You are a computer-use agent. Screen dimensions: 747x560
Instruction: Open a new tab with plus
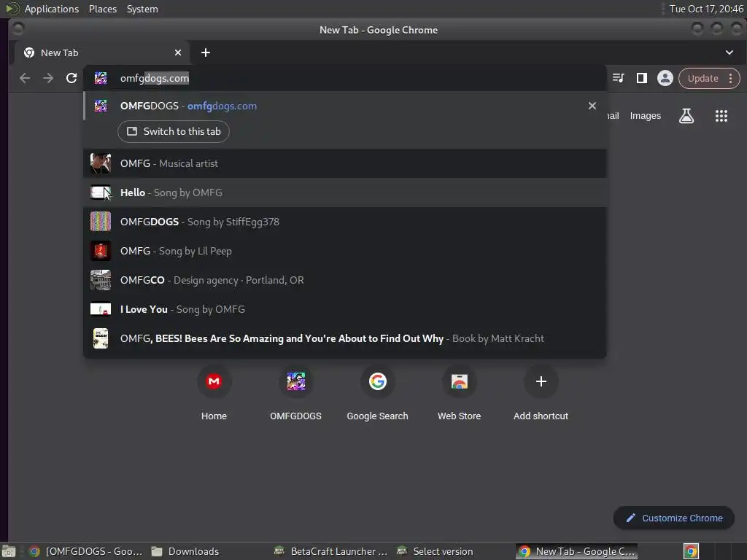point(205,52)
